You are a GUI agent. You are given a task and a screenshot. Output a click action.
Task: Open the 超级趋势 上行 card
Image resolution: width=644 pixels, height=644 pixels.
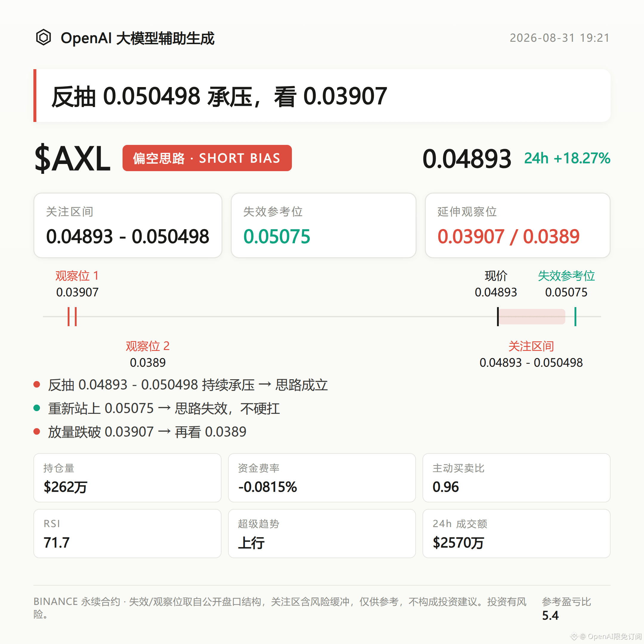coord(322,533)
